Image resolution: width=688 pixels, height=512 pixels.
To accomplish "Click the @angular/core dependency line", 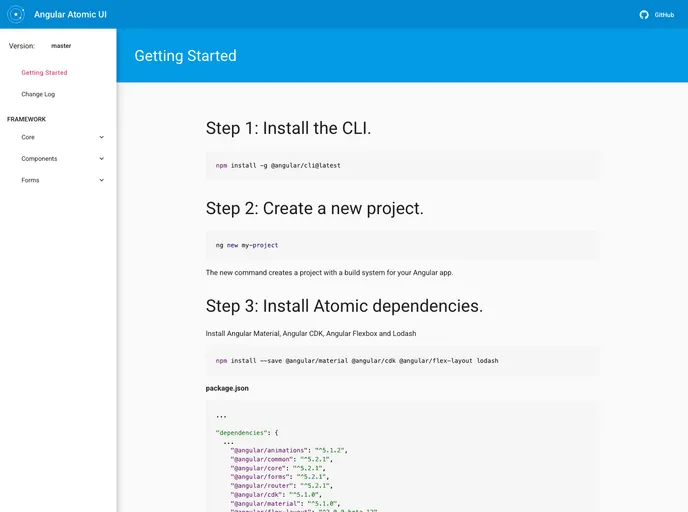I will (x=278, y=468).
